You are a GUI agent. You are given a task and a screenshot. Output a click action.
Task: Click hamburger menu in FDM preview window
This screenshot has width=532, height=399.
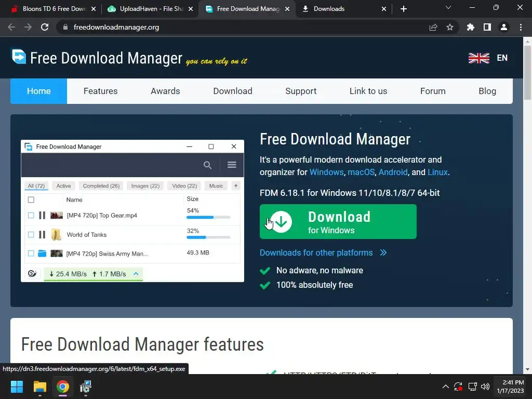coord(232,165)
